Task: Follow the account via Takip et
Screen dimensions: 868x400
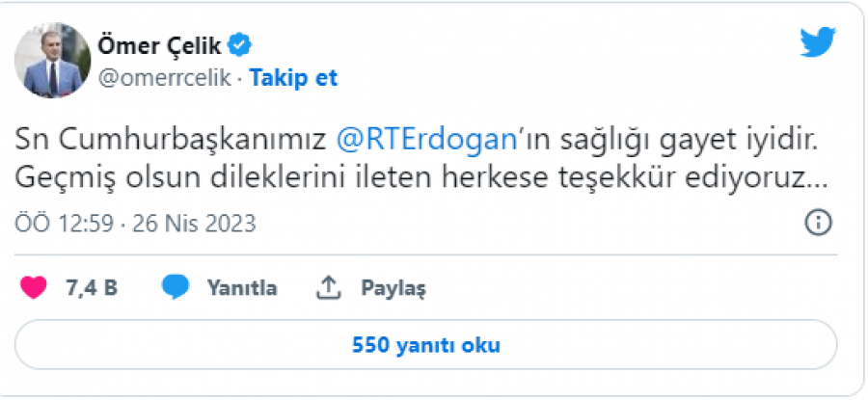Action: [x=293, y=78]
